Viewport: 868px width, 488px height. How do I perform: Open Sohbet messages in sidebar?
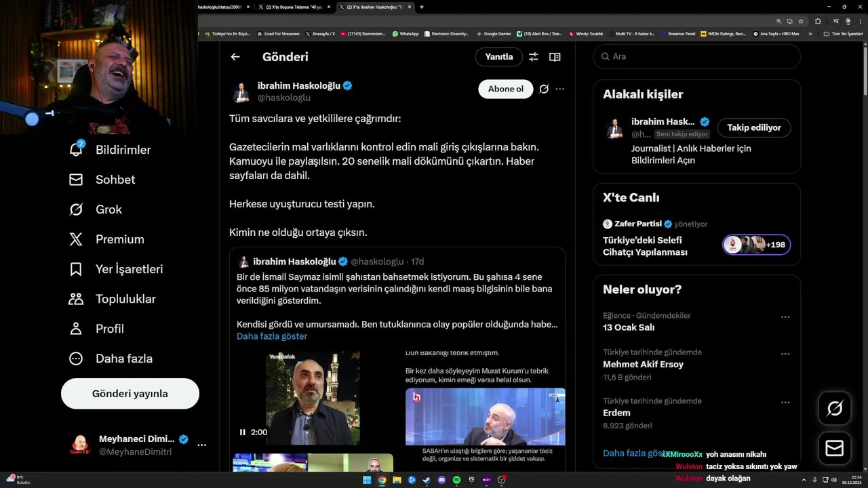point(102,180)
